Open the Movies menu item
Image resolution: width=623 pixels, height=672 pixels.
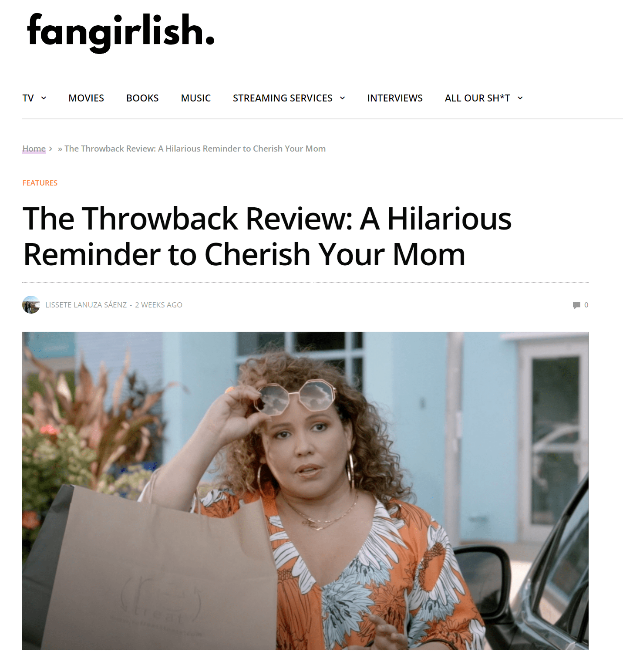(86, 98)
